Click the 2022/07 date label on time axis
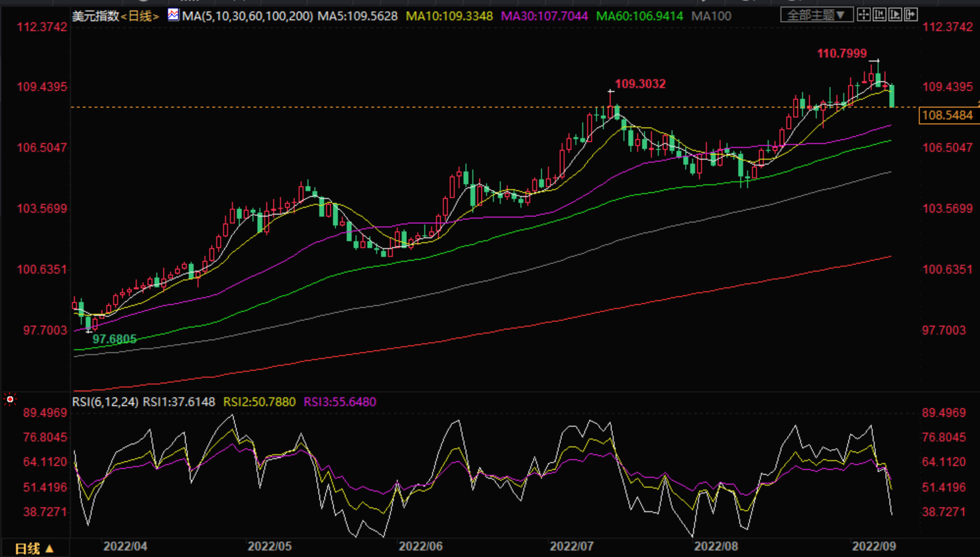The image size is (980, 557). [x=571, y=546]
